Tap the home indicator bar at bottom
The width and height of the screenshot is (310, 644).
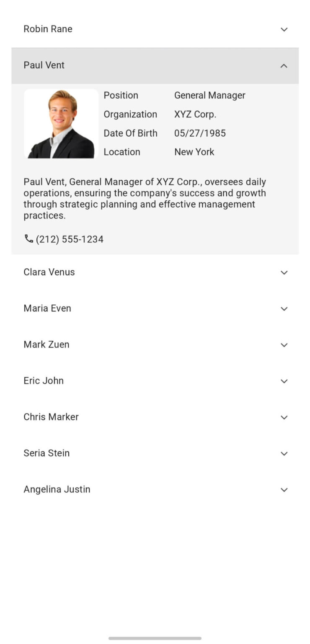tap(155, 638)
